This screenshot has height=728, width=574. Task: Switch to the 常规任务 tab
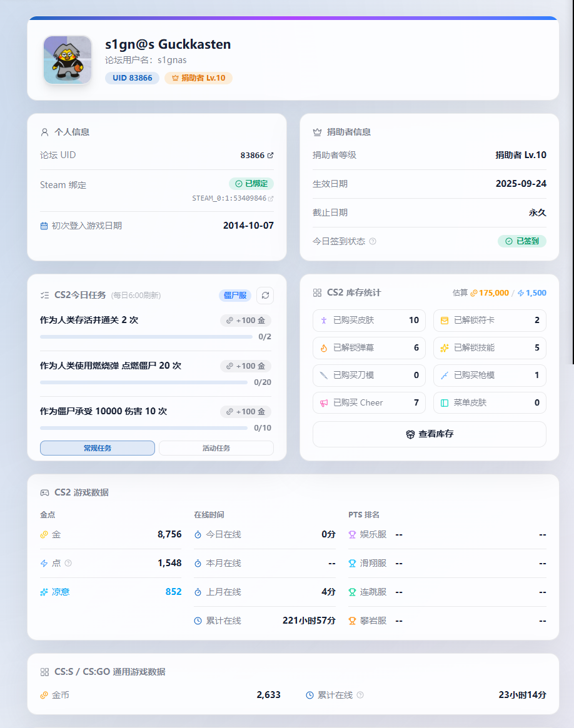[98, 448]
